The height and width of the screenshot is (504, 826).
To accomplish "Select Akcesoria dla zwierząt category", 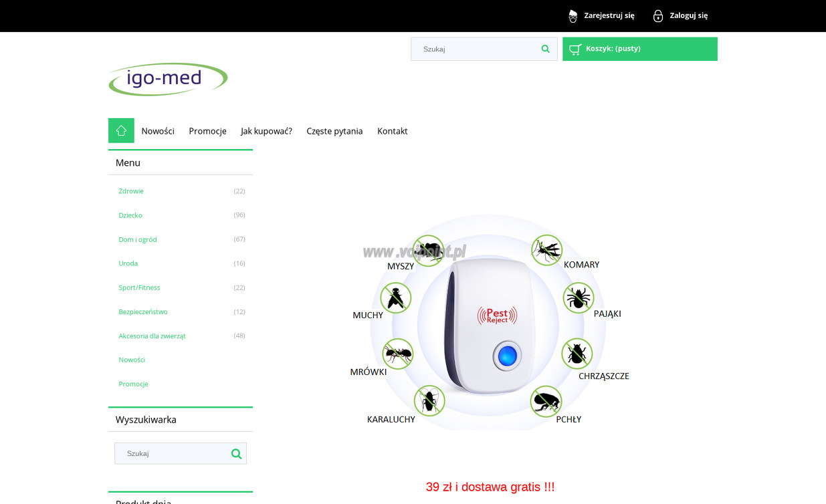I will 152,336.
